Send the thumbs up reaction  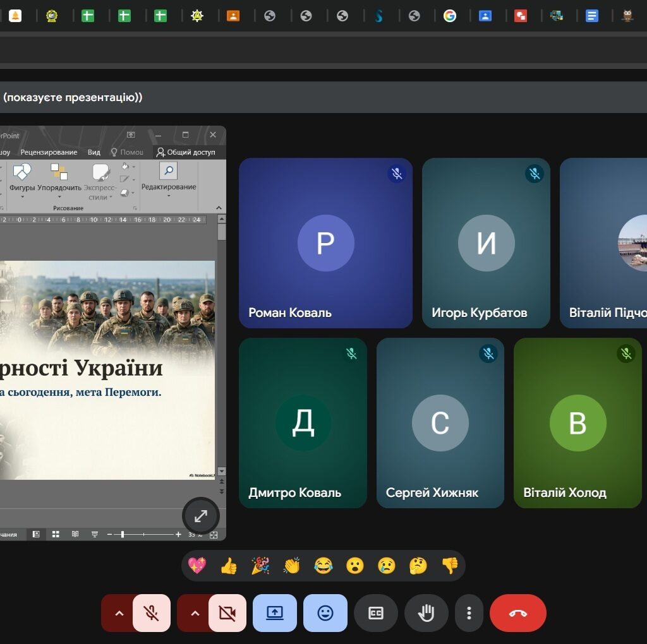[x=229, y=566]
